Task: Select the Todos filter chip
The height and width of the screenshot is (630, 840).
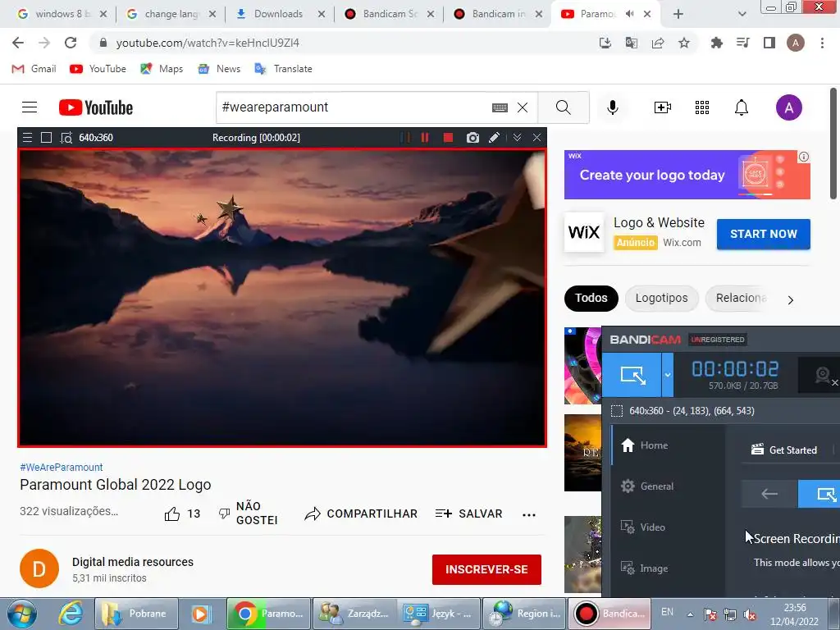Action: pyautogui.click(x=591, y=298)
